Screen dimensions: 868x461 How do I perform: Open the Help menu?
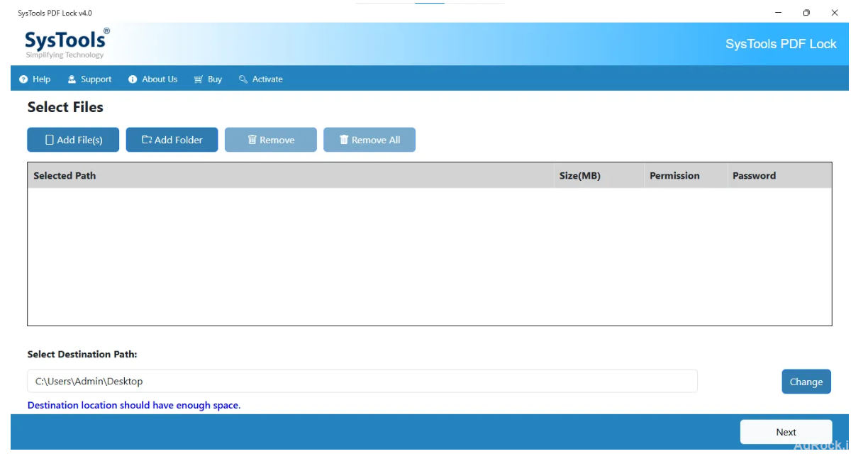[x=36, y=79]
